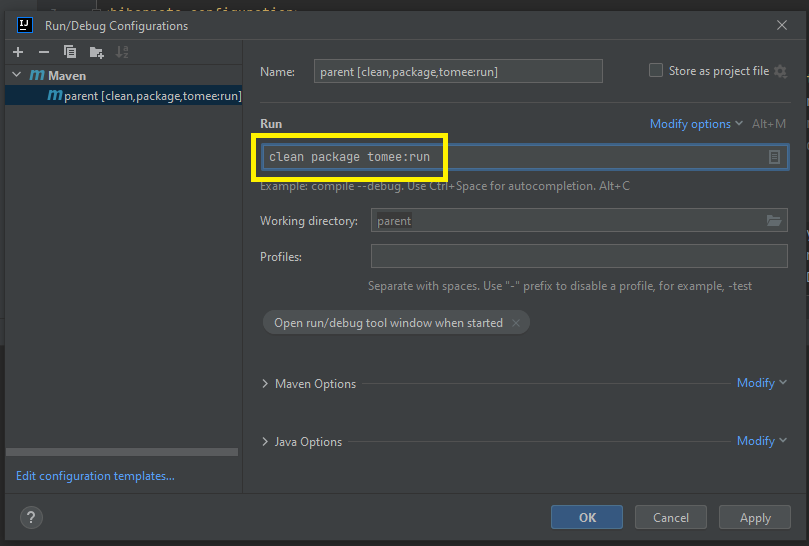Image resolution: width=809 pixels, height=546 pixels.
Task: Add a new run configuration
Action: tap(18, 52)
